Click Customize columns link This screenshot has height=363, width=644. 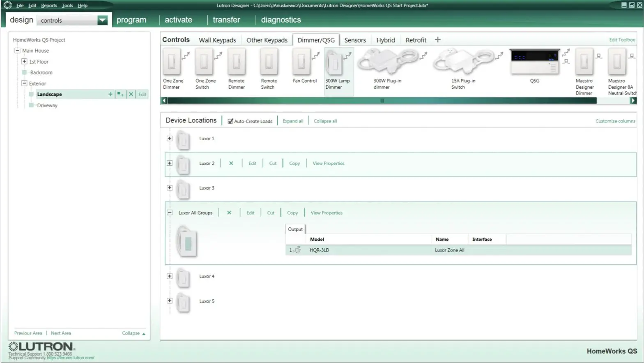[615, 121]
